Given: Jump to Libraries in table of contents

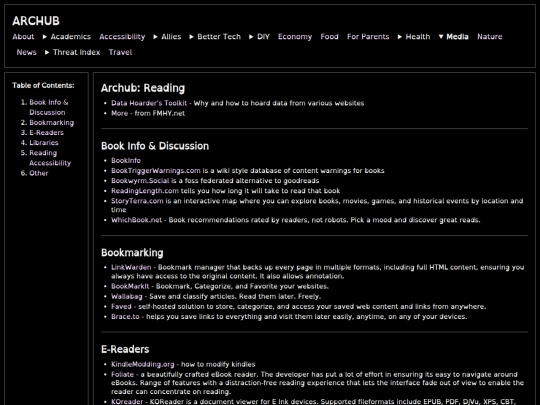Looking at the screenshot, I should coord(44,143).
